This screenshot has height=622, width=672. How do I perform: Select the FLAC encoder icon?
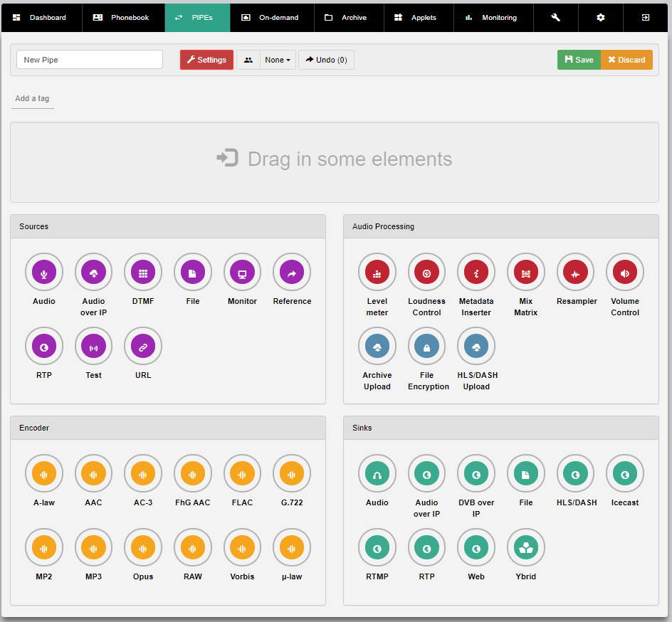point(242,474)
